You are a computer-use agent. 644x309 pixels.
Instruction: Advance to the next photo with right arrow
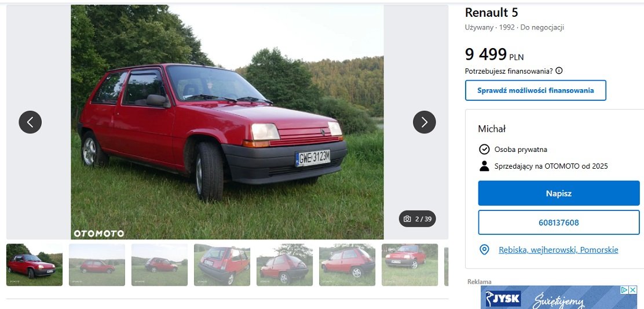coord(425,122)
